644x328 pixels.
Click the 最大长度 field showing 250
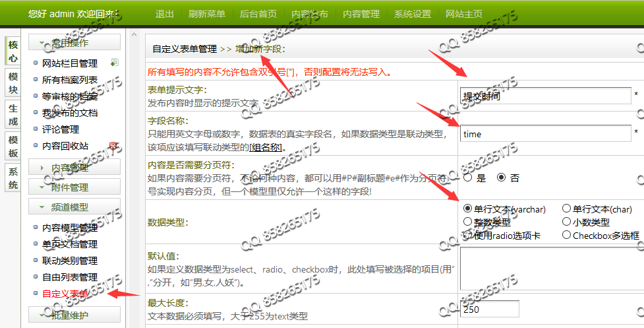(x=490, y=309)
